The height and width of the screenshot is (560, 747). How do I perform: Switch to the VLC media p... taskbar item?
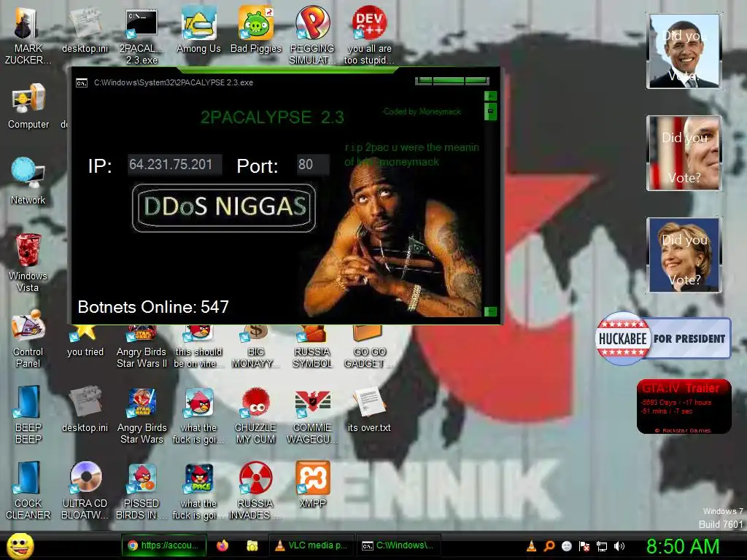point(312,545)
